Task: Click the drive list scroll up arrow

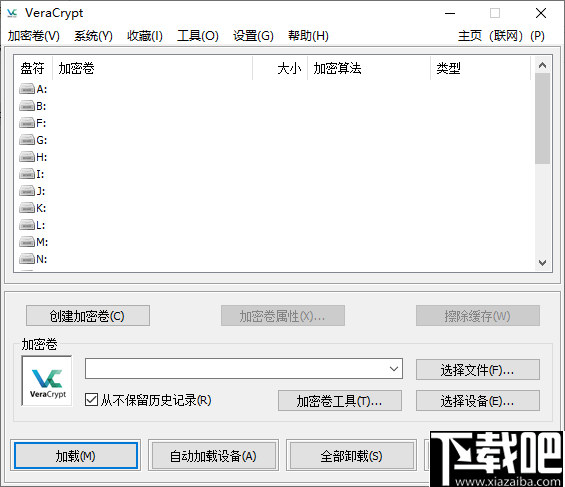Action: click(x=542, y=65)
